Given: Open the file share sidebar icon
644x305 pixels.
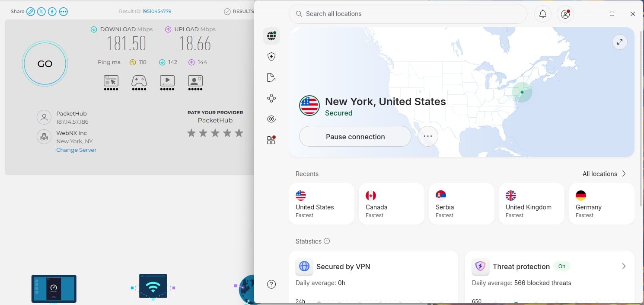Looking at the screenshot, I should [271, 77].
